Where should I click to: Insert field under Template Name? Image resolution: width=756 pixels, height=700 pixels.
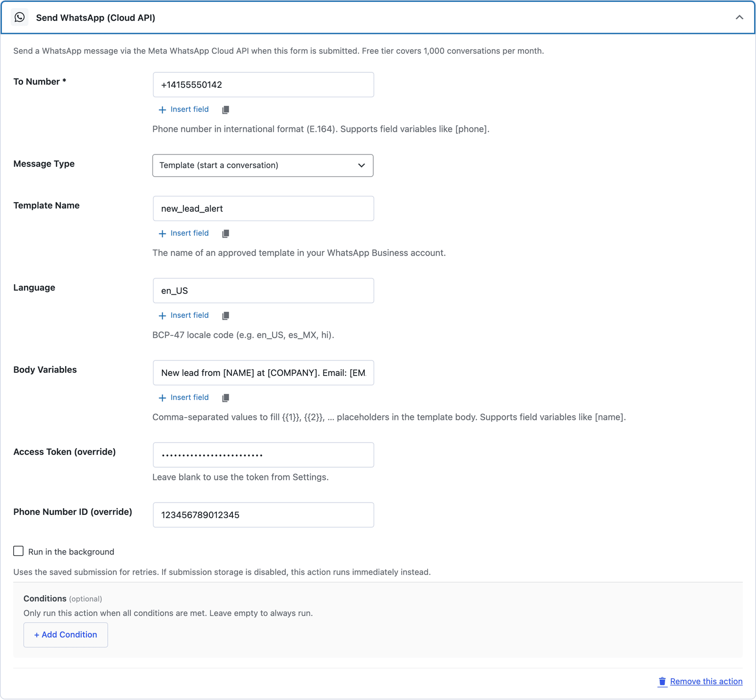pyautogui.click(x=189, y=233)
